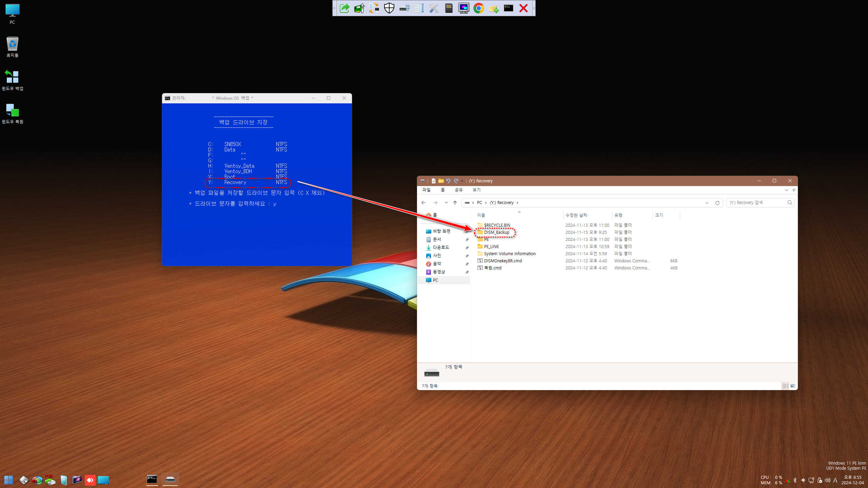The image size is (868, 488).
Task: Click the undo icon in Explorer title bar
Action: tap(448, 181)
